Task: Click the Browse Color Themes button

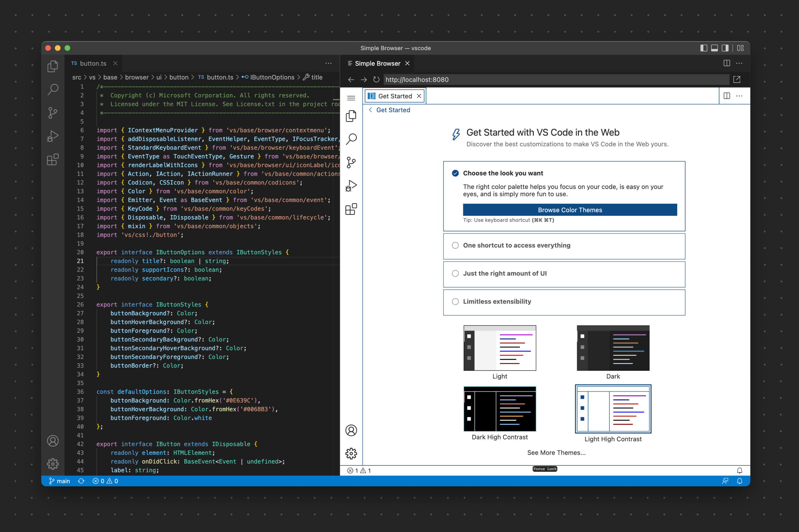Action: coord(569,210)
